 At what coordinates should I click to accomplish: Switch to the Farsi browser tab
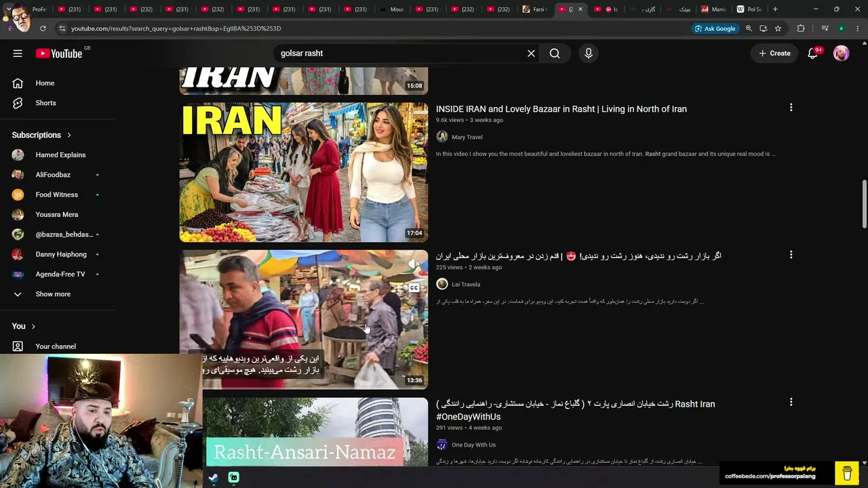click(x=535, y=9)
